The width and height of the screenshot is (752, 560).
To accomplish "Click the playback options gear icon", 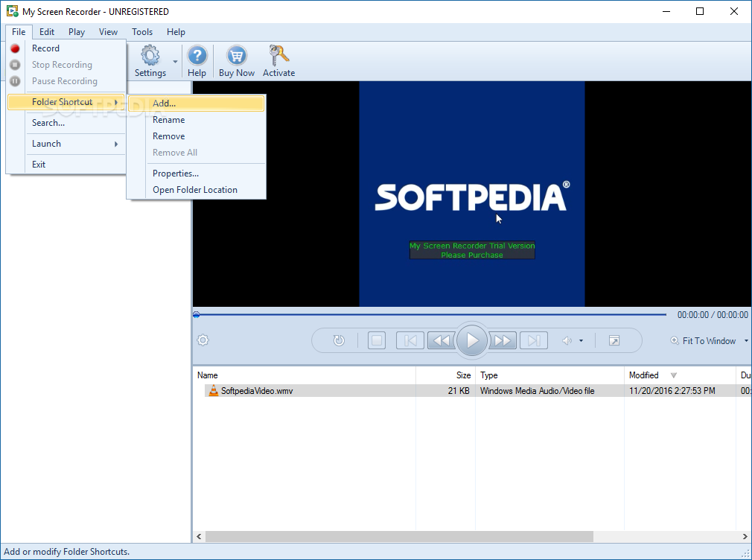I will click(x=203, y=340).
